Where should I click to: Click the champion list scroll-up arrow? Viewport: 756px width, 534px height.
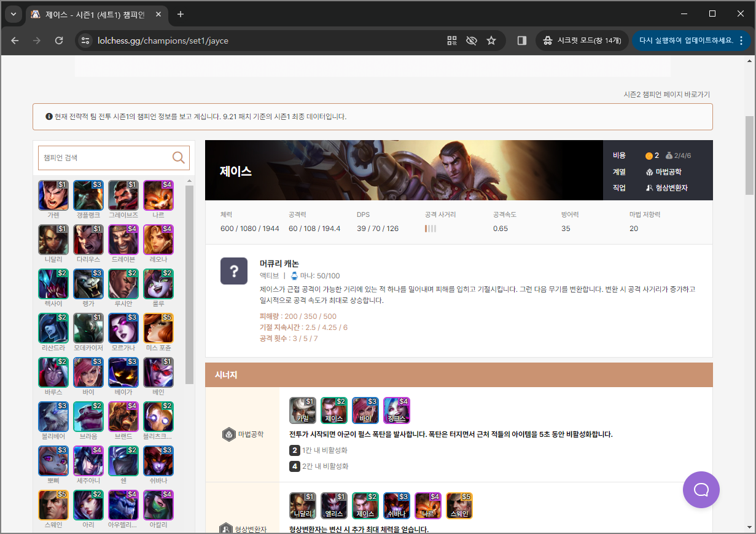click(189, 181)
